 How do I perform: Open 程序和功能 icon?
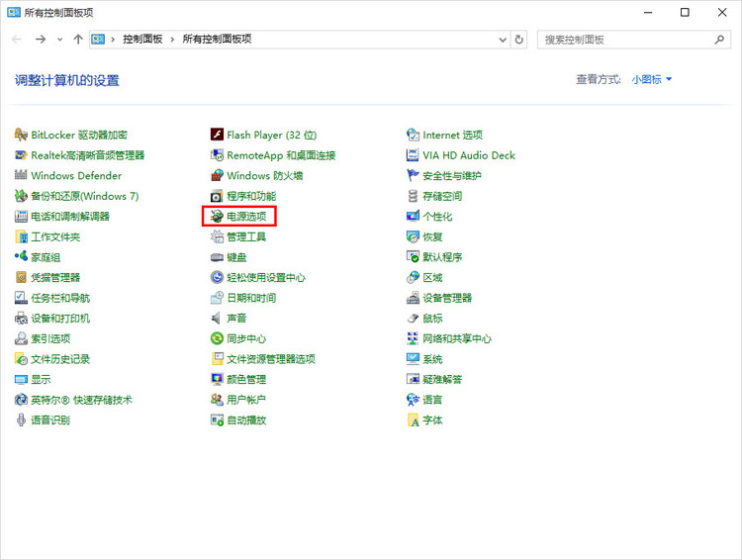click(217, 196)
